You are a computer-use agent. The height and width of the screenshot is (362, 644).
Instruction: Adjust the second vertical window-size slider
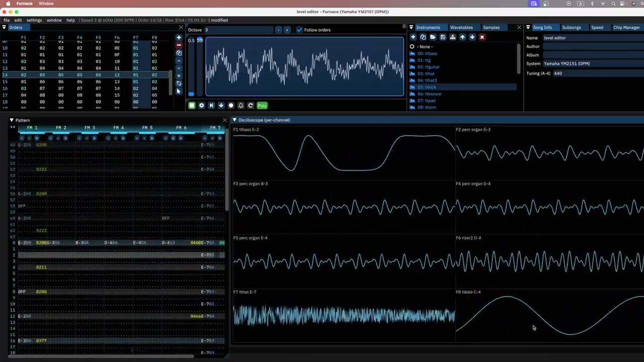coord(200,66)
